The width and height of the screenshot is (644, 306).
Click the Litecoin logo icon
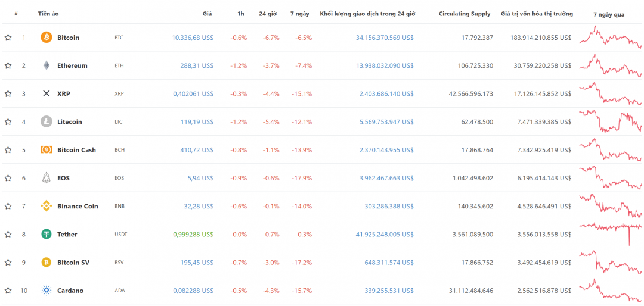click(x=47, y=122)
